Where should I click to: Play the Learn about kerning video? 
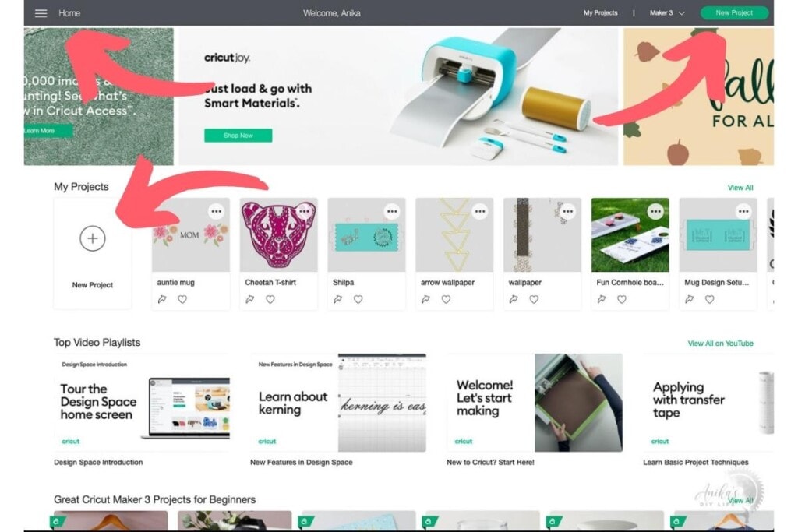point(338,402)
